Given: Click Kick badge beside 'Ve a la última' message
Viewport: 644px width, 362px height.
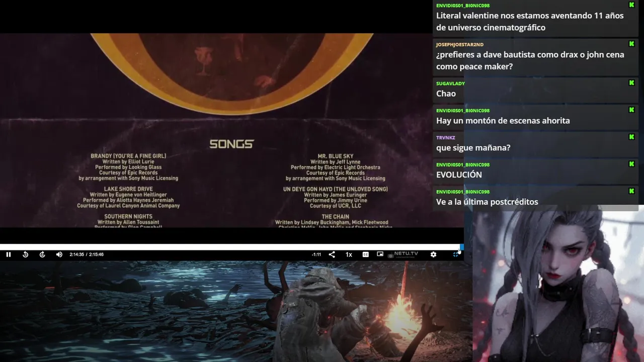Looking at the screenshot, I should (631, 192).
